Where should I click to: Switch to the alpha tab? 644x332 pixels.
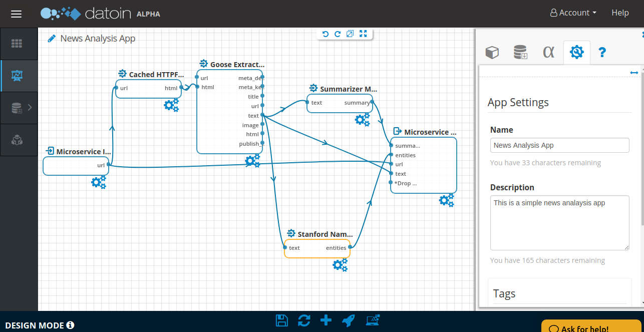548,52
